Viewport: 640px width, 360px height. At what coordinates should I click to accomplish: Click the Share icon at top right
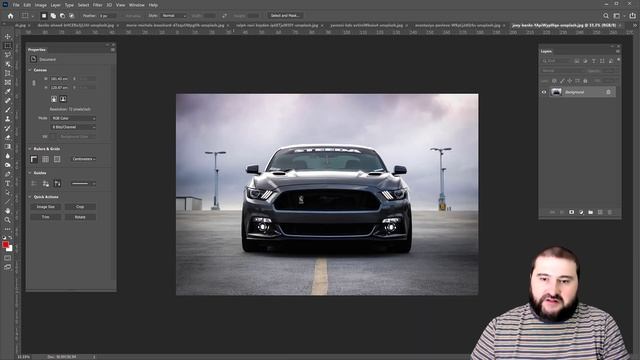coord(632,16)
